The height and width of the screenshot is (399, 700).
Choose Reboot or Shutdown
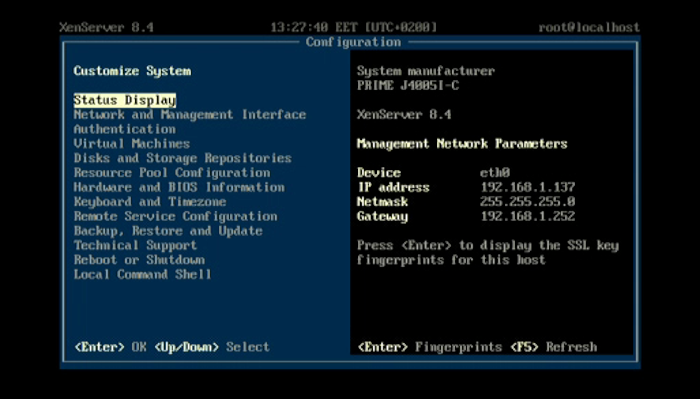pos(139,260)
